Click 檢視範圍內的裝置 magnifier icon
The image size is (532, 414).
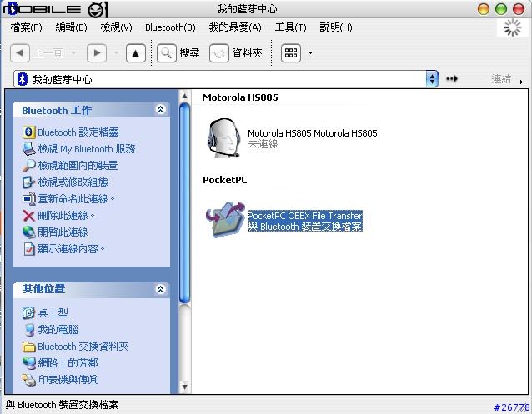(x=29, y=166)
